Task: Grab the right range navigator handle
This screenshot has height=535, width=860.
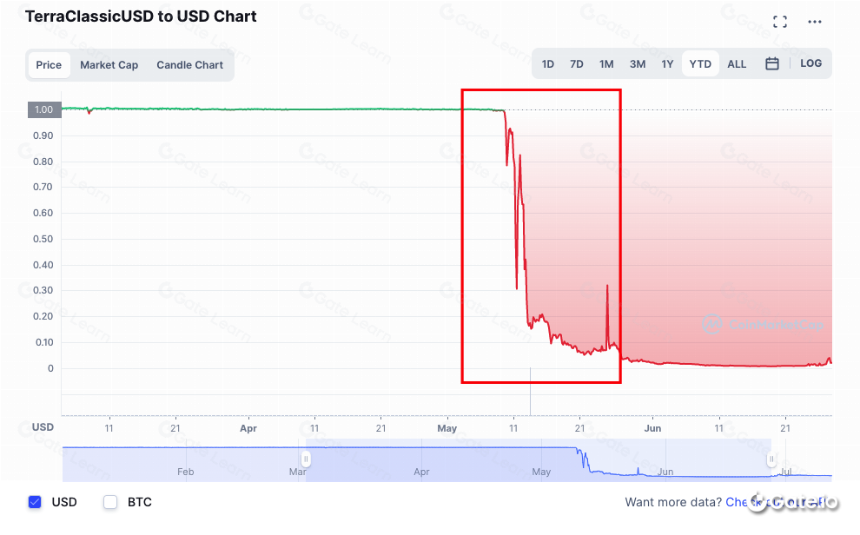Action: click(771, 459)
